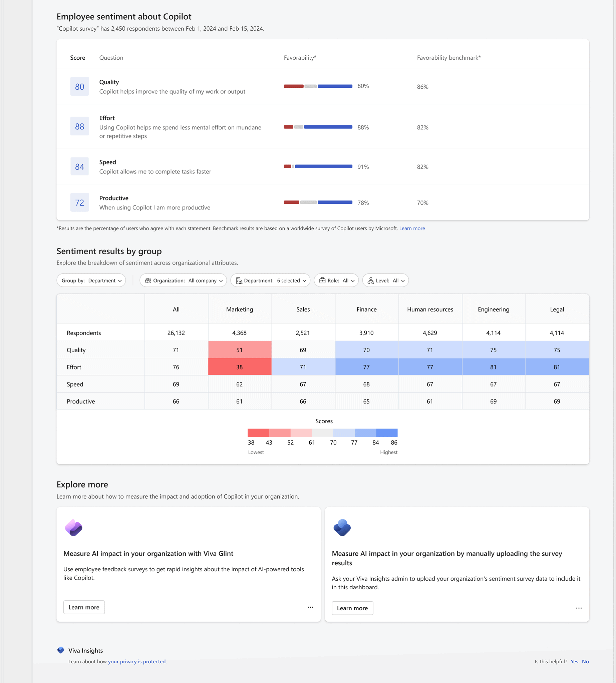The image size is (616, 683).
Task: Click the your privacy is protected link
Action: point(137,661)
